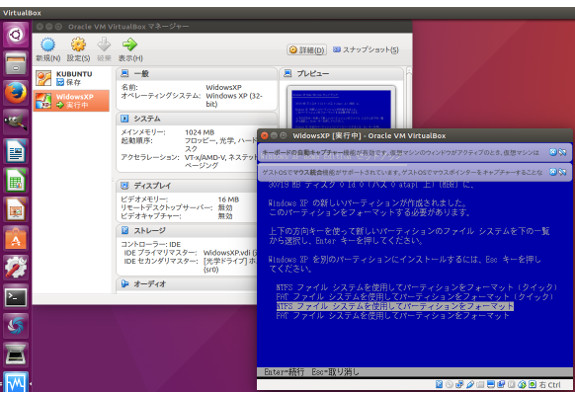Click the VM preview thumbnail

341,107
